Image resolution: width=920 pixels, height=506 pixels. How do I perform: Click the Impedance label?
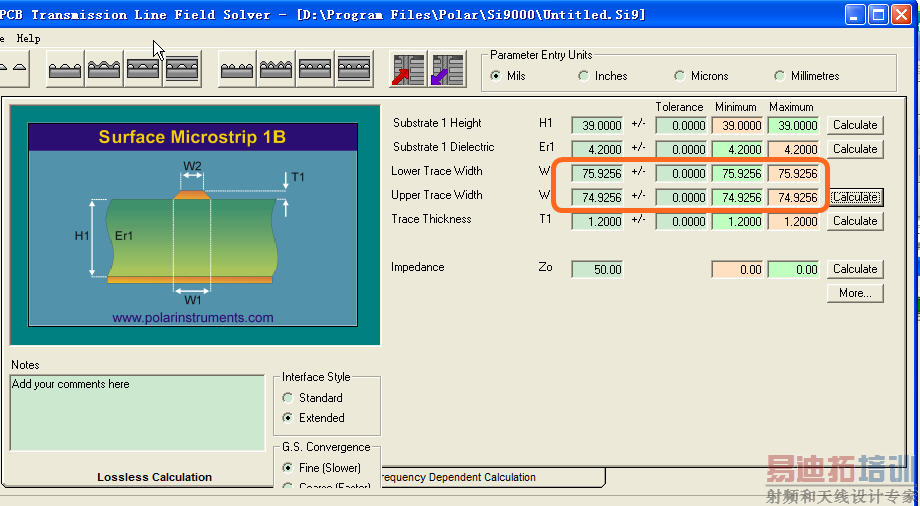click(418, 267)
